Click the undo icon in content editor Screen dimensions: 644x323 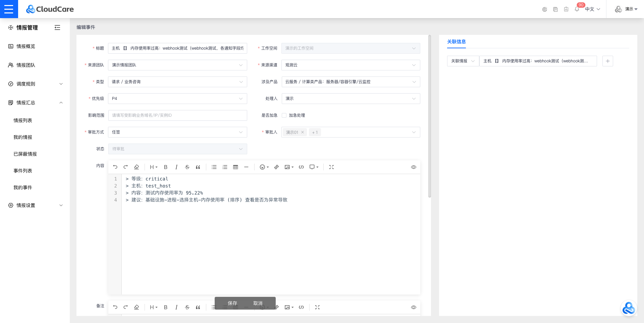click(115, 167)
